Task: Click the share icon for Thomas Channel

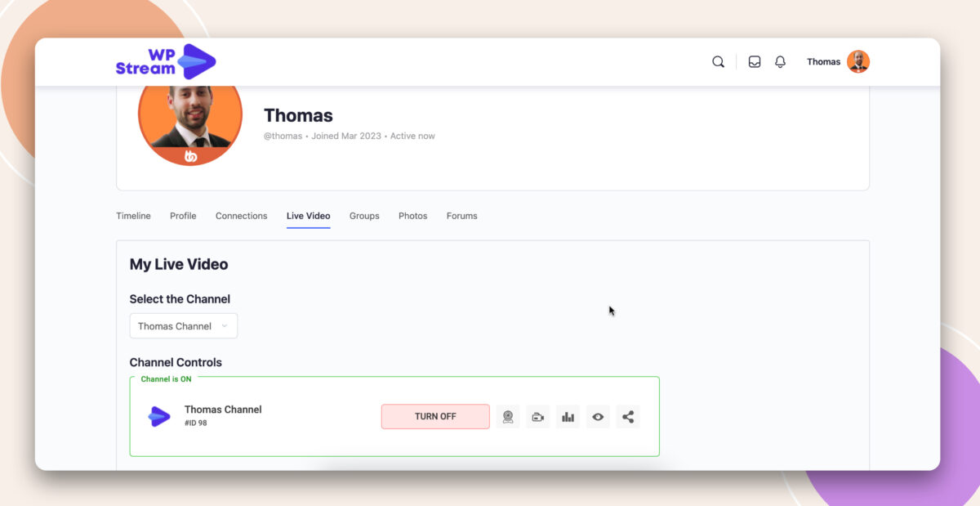Action: coord(627,417)
